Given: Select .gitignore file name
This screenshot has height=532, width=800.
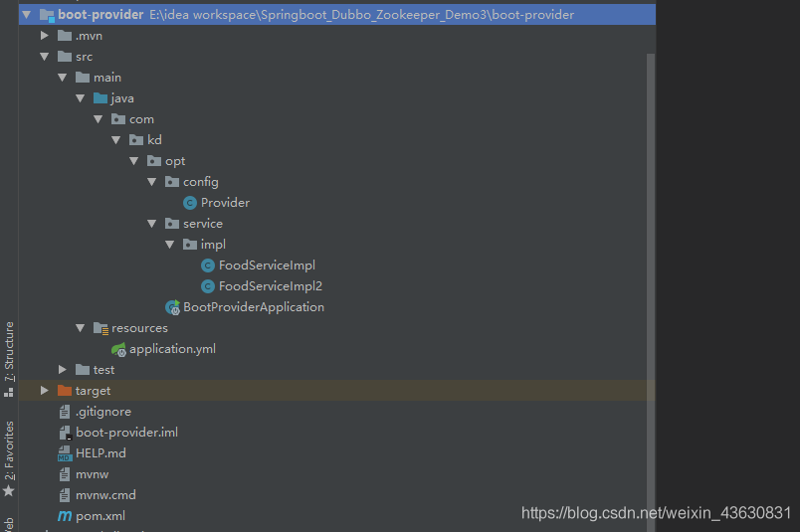Looking at the screenshot, I should click(103, 412).
